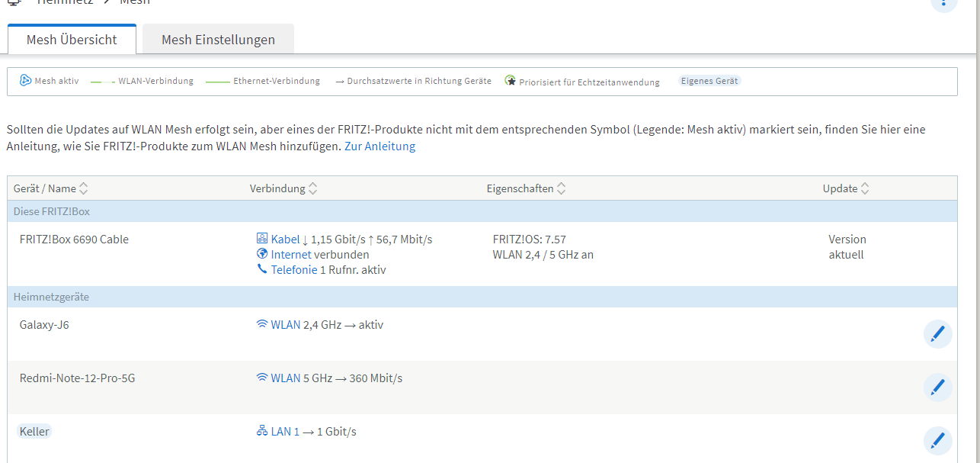This screenshot has width=980, height=463.
Task: Edit the Galaxy-J6 device with pencil icon
Action: [x=938, y=334]
